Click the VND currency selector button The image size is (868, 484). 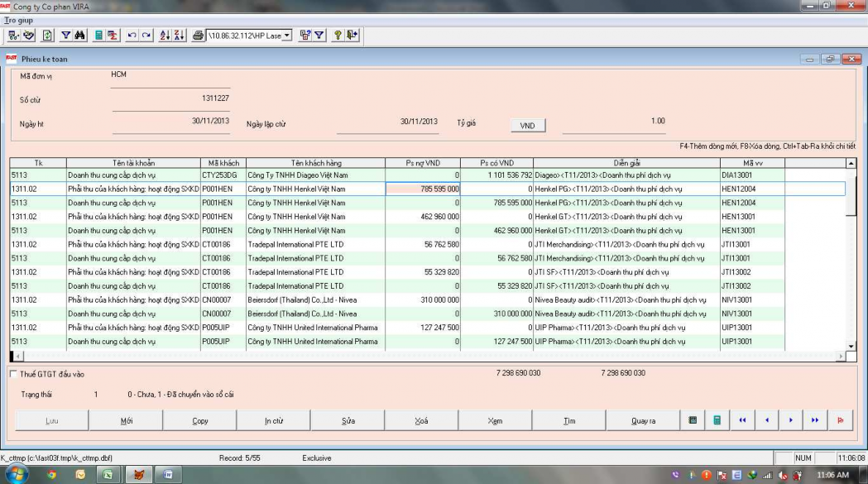pyautogui.click(x=527, y=126)
